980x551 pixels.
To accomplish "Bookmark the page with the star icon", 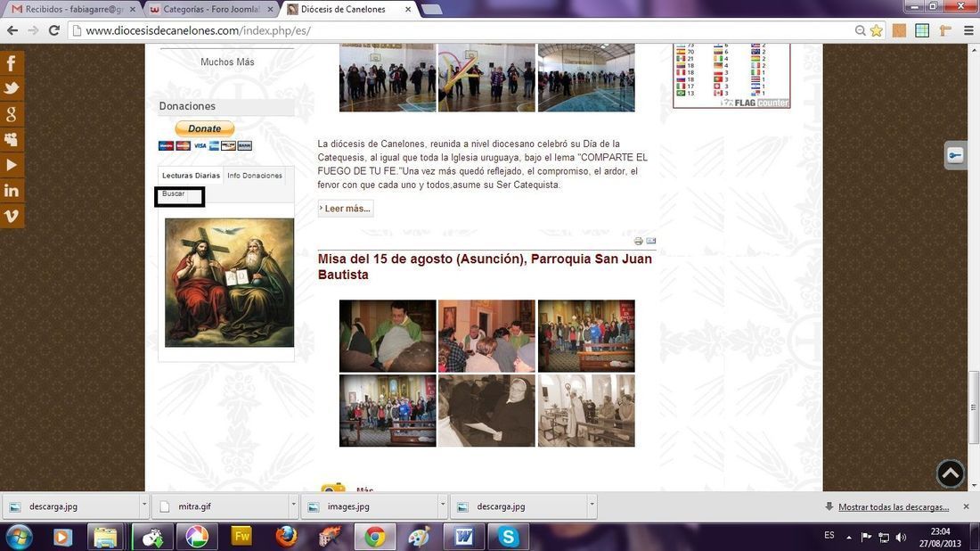I will tap(877, 30).
